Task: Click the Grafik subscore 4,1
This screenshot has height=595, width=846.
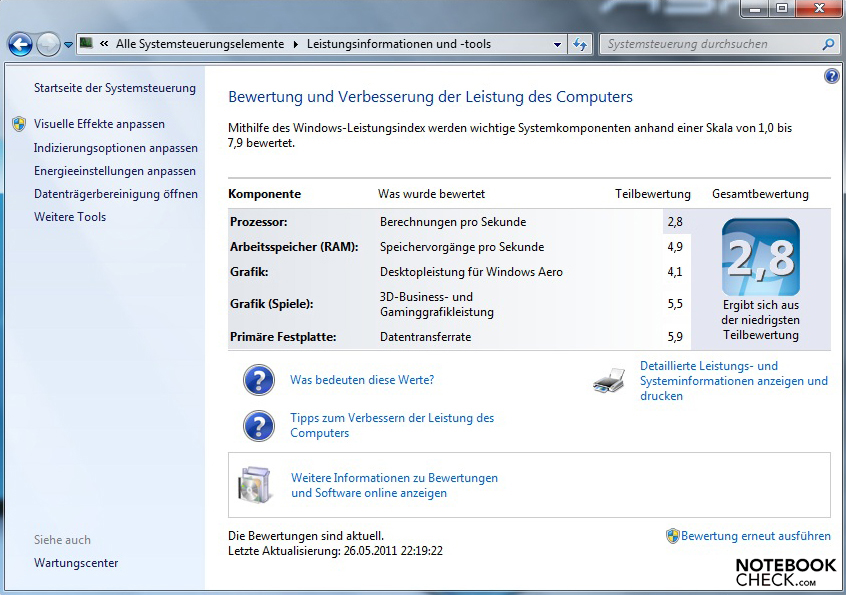Action: point(675,272)
